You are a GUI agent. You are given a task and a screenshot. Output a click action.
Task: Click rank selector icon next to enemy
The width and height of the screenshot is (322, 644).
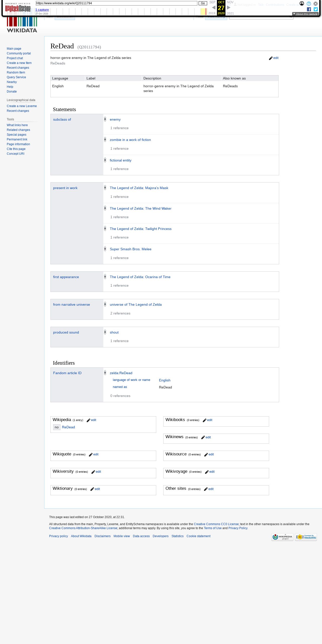click(105, 119)
